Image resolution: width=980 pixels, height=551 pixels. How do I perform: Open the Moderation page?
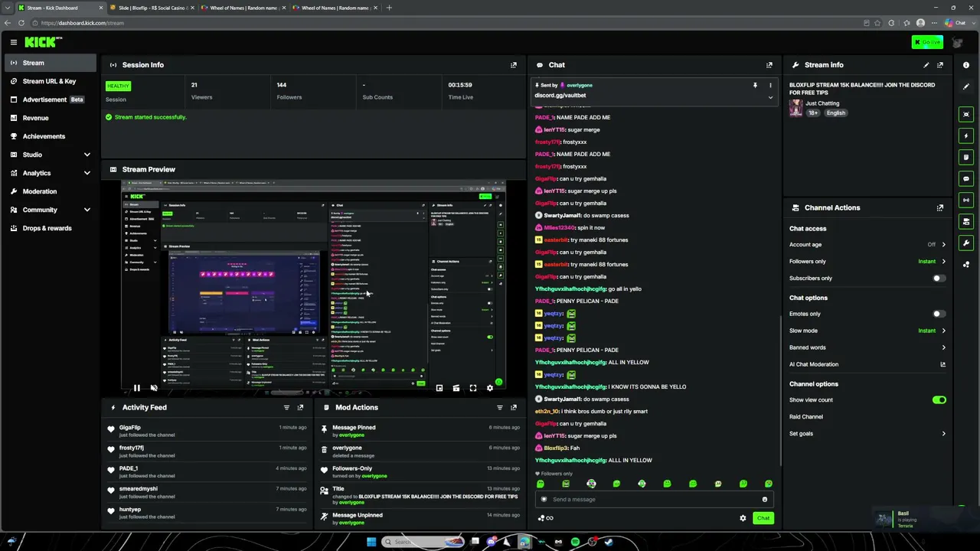click(x=51, y=191)
